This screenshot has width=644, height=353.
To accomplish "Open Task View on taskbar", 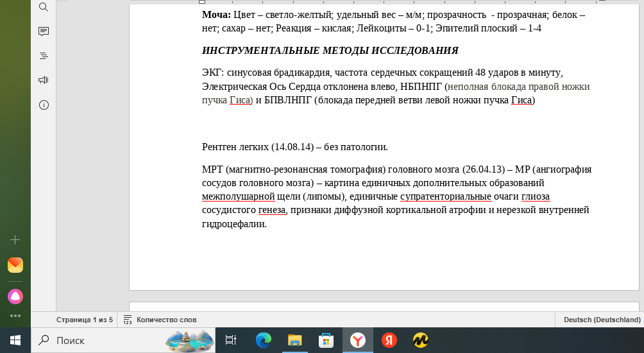I will pos(231,340).
